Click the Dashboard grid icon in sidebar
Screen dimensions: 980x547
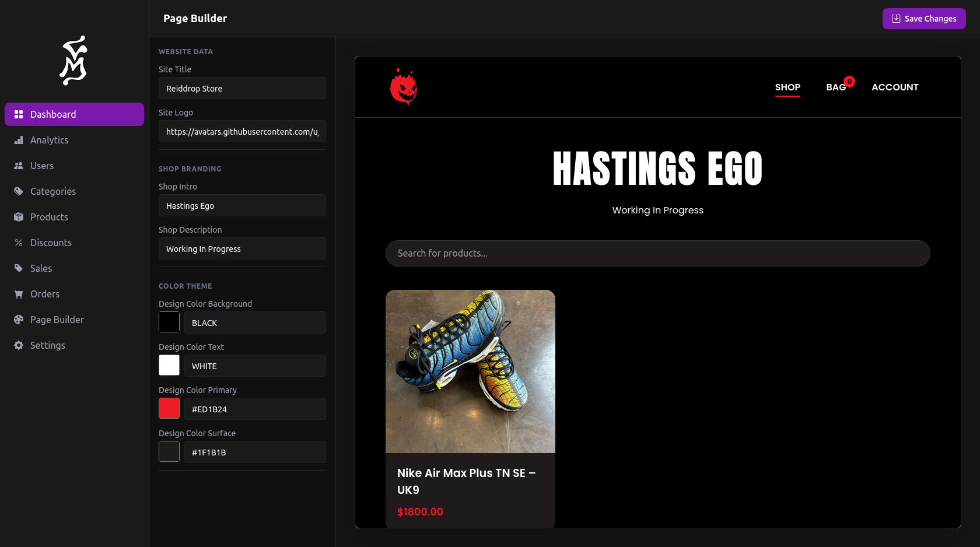[19, 114]
